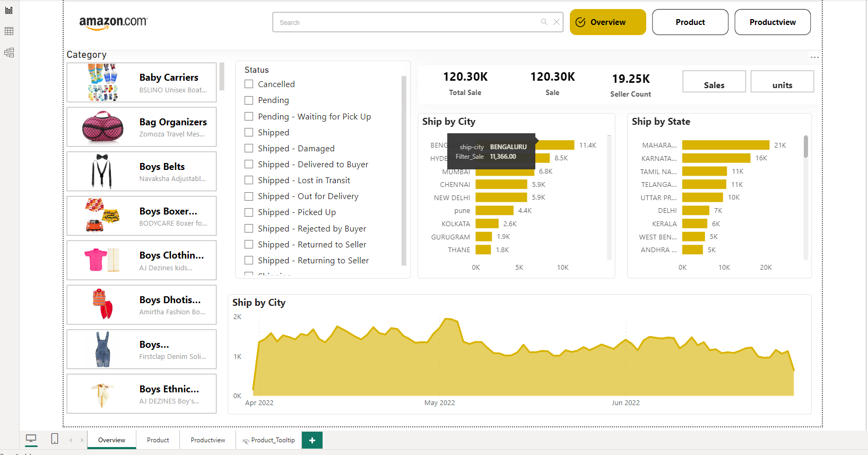Click the Status slicer scrollbar
This screenshot has width=868, height=455.
tap(404, 170)
